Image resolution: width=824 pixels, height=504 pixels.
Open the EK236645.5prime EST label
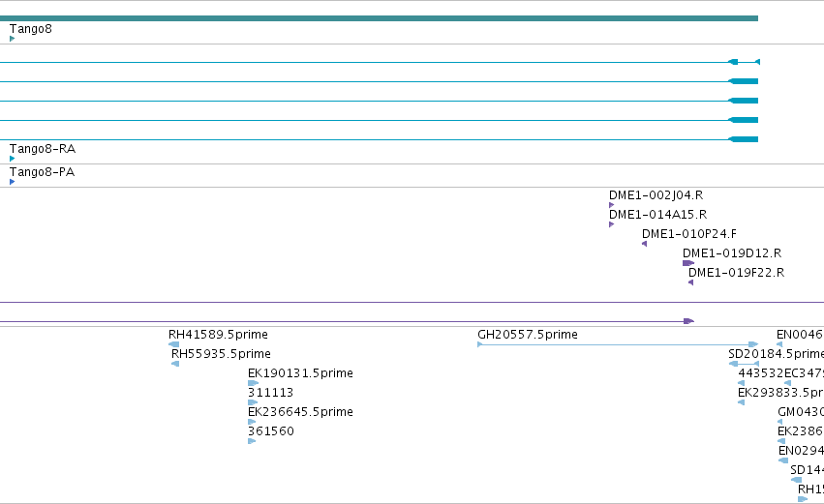click(300, 412)
